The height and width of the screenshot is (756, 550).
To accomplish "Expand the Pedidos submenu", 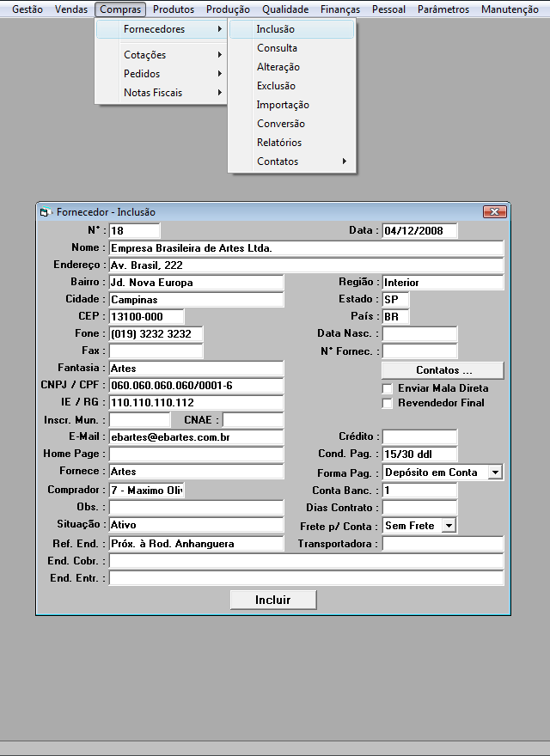I will tap(162, 74).
